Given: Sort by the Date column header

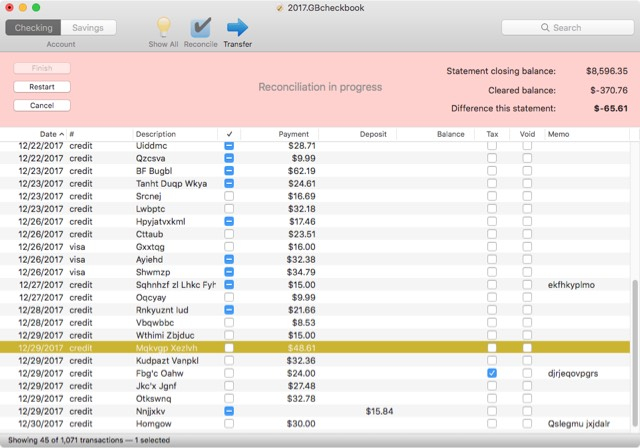Looking at the screenshot, I should point(48,134).
